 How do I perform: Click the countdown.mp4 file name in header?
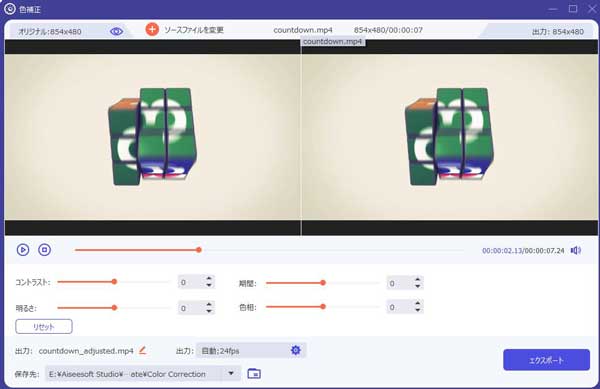click(x=303, y=30)
